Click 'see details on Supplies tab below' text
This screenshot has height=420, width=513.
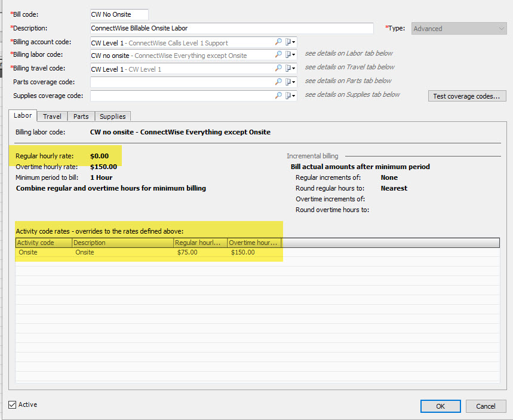tap(352, 94)
